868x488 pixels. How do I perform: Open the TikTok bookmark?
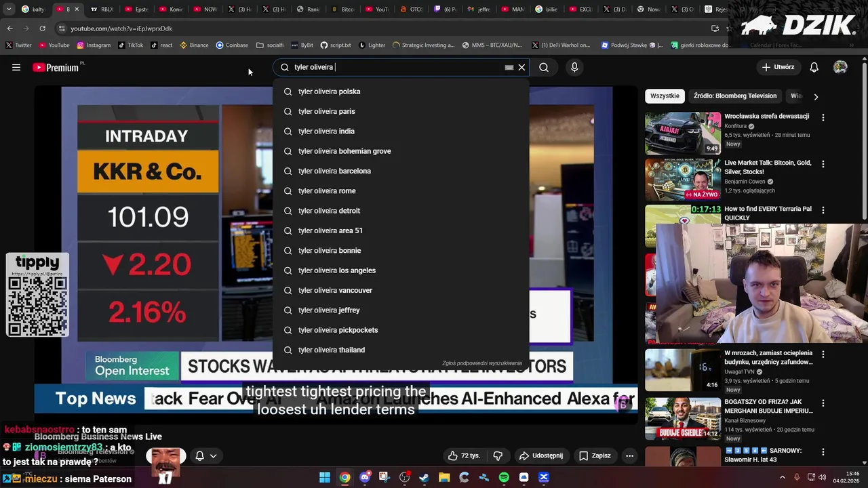130,45
